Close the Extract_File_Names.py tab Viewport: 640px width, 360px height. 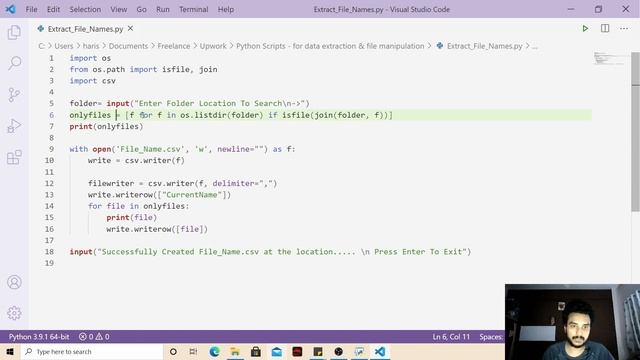click(131, 29)
